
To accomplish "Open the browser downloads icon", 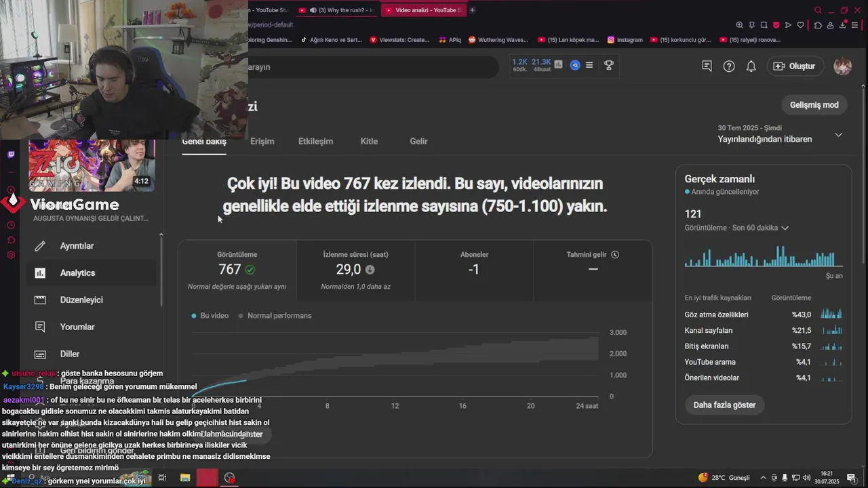I will [843, 25].
